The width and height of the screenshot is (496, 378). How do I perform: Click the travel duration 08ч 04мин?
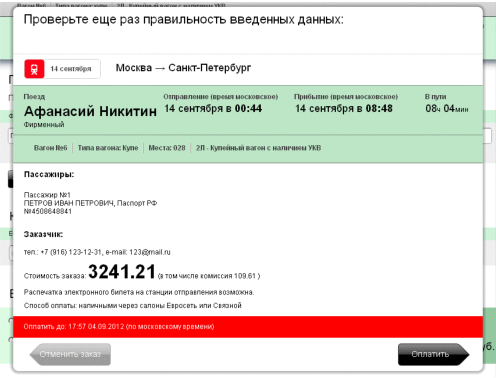pyautogui.click(x=447, y=108)
